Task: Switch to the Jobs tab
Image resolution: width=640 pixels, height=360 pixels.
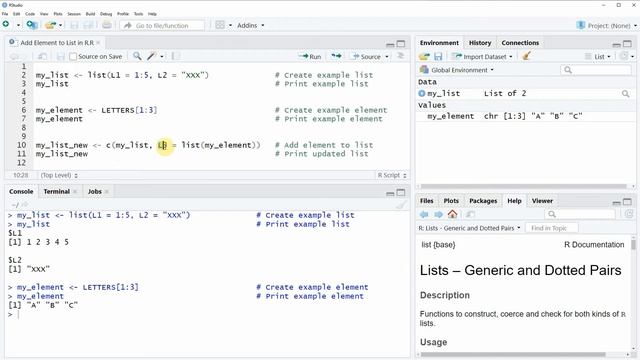Action: [95, 191]
